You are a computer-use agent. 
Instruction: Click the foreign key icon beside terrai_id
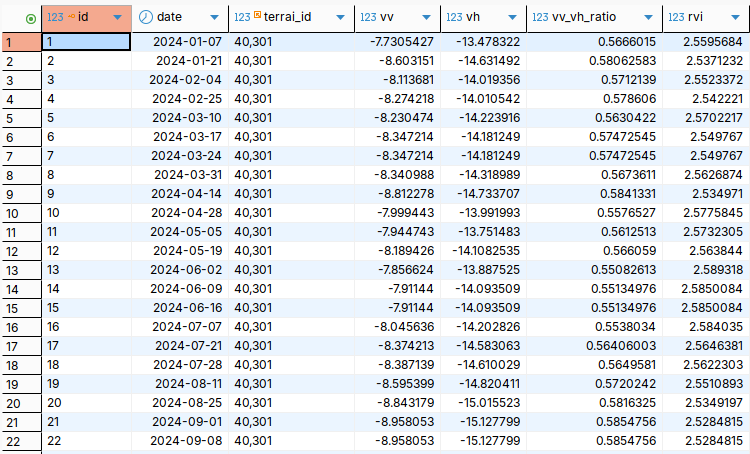click(x=257, y=15)
